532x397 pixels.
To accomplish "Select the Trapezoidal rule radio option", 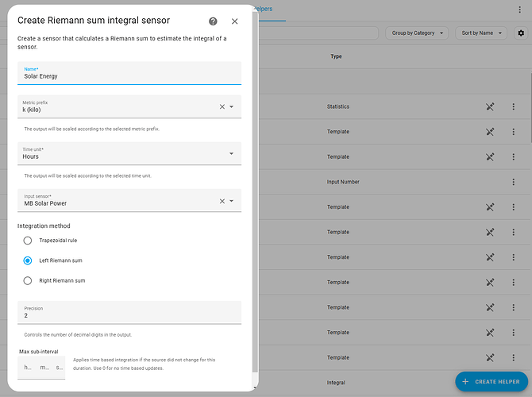I will click(28, 241).
